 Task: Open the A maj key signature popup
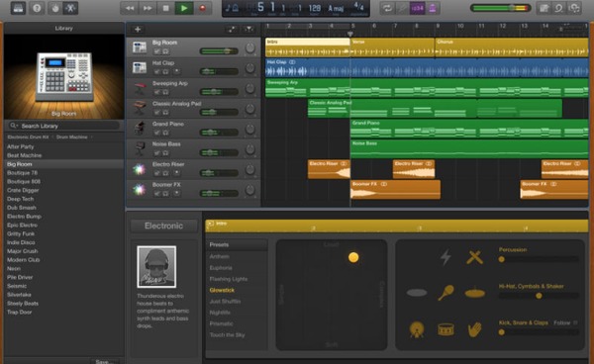click(x=336, y=8)
